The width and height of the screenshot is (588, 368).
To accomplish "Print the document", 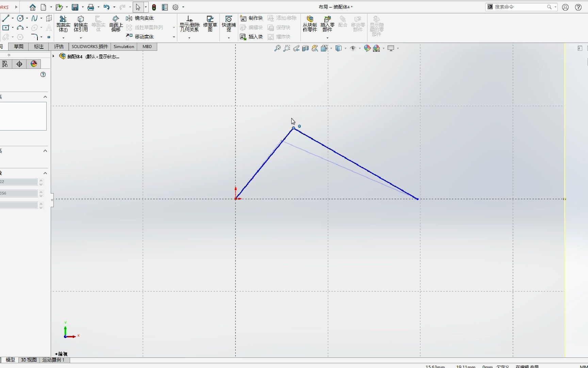I will (91, 7).
